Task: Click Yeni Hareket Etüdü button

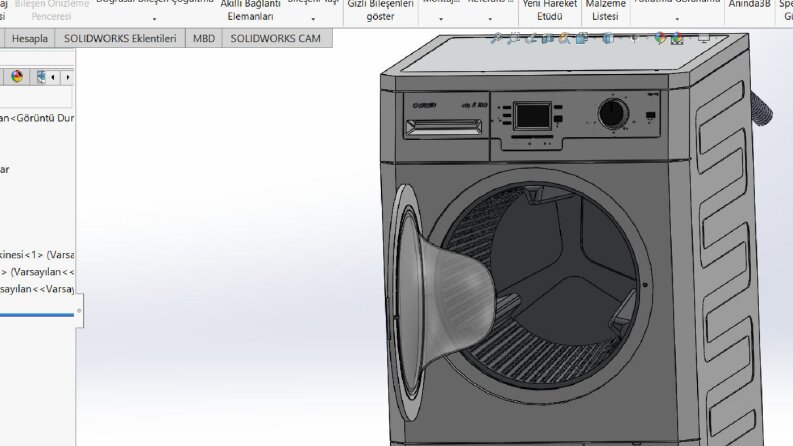Action: coord(550,10)
